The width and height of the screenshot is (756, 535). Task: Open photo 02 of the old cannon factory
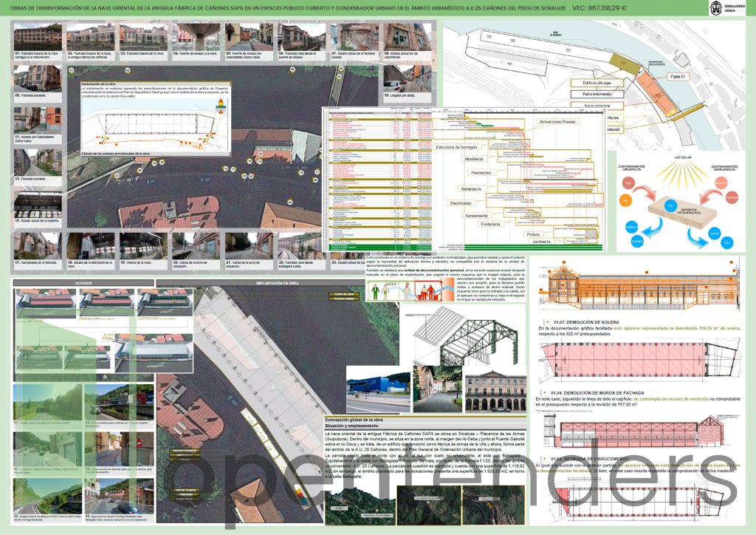click(91, 37)
